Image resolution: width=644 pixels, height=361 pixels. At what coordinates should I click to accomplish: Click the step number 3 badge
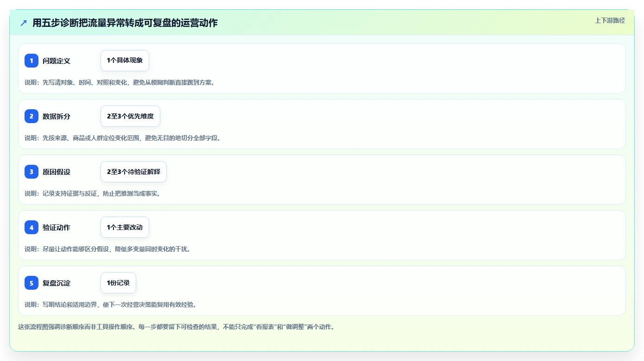(32, 172)
